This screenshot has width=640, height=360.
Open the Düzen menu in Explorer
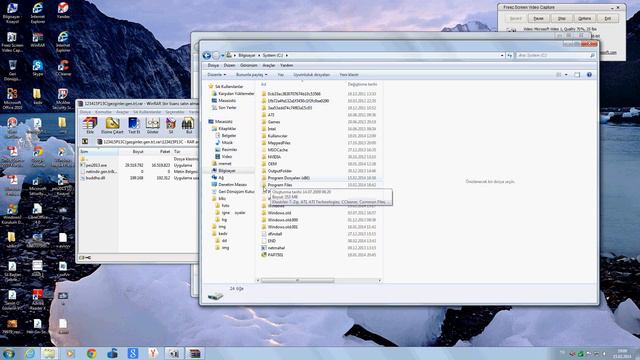pos(229,65)
